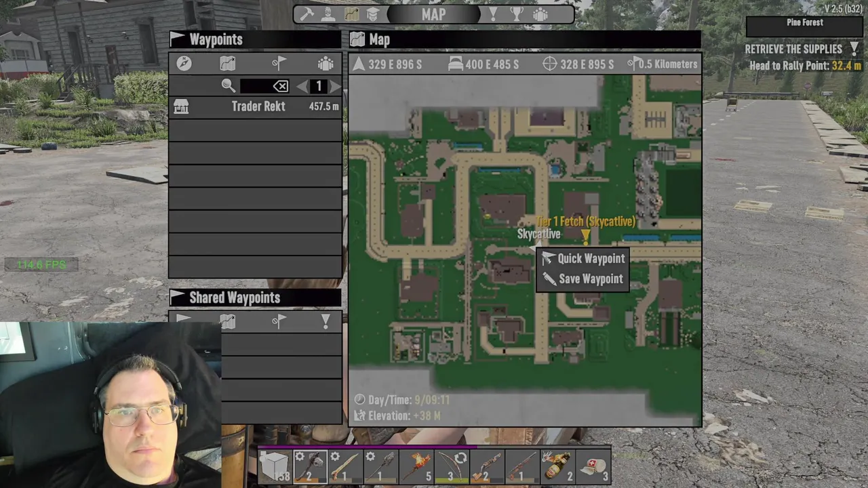
Task: Click the Skycatlive player label on map
Action: point(538,234)
